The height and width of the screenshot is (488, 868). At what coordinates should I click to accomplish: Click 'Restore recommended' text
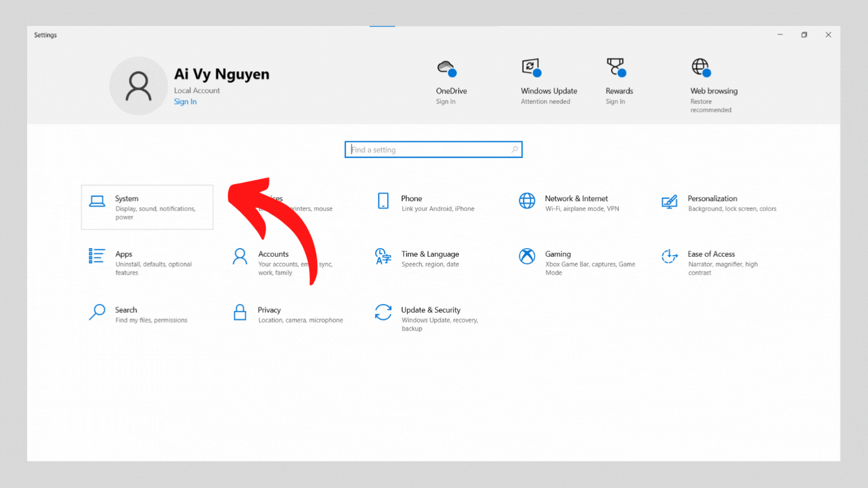click(711, 106)
